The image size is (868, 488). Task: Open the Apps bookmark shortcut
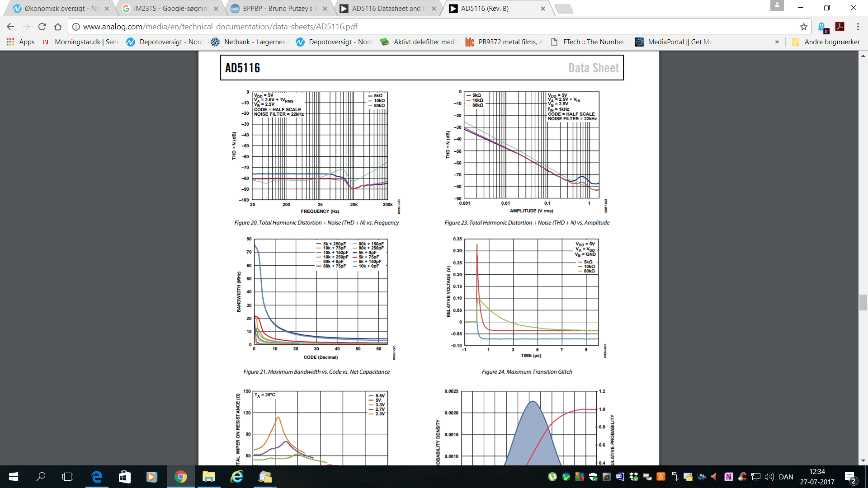(x=20, y=42)
